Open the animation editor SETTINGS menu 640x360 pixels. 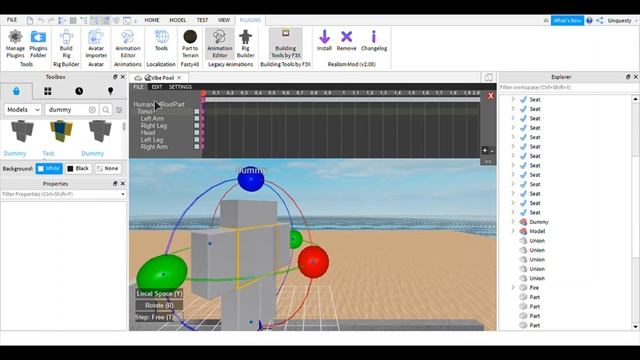pos(180,87)
